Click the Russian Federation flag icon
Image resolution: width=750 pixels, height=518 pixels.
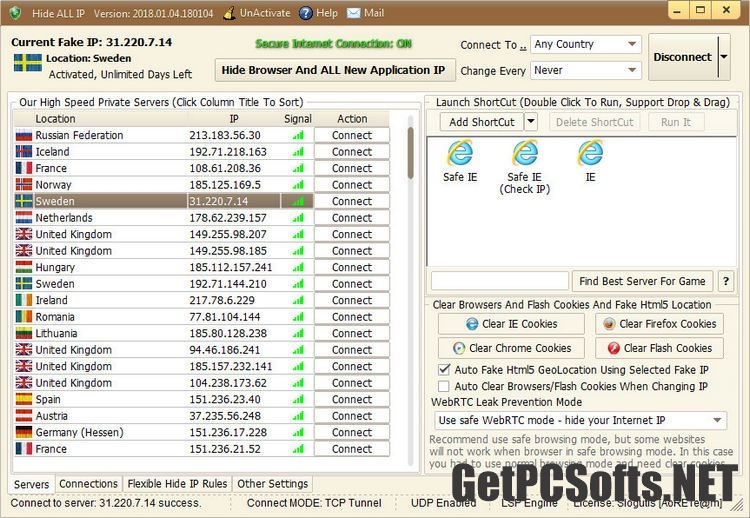click(x=24, y=135)
